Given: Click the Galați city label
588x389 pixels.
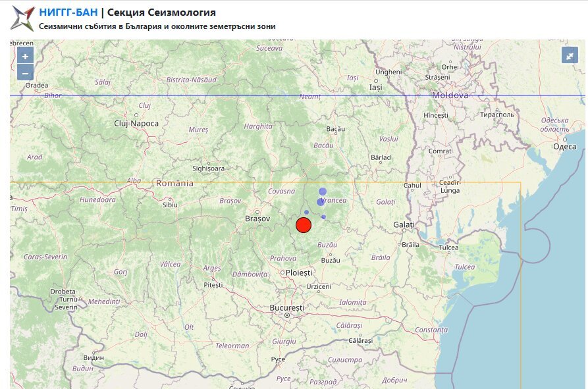Looking at the screenshot, I should 404,224.
